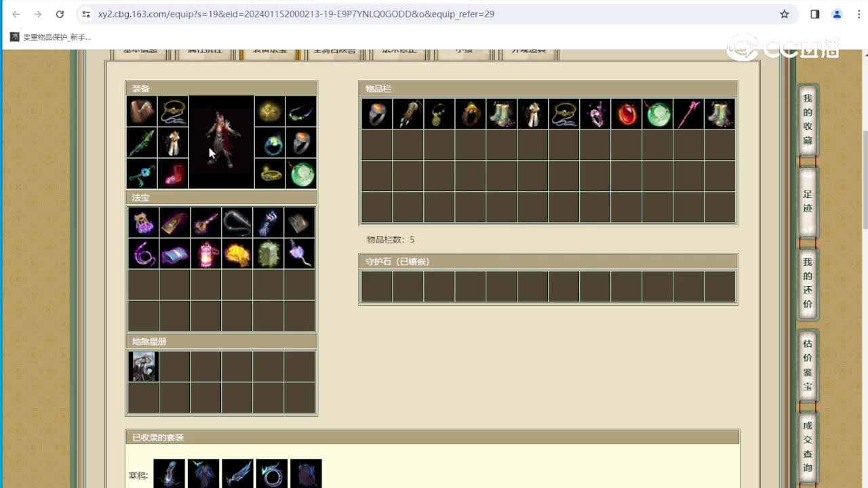Click silver ring with orange gem in equipment
Image resolution: width=868 pixels, height=488 pixels.
point(301,142)
